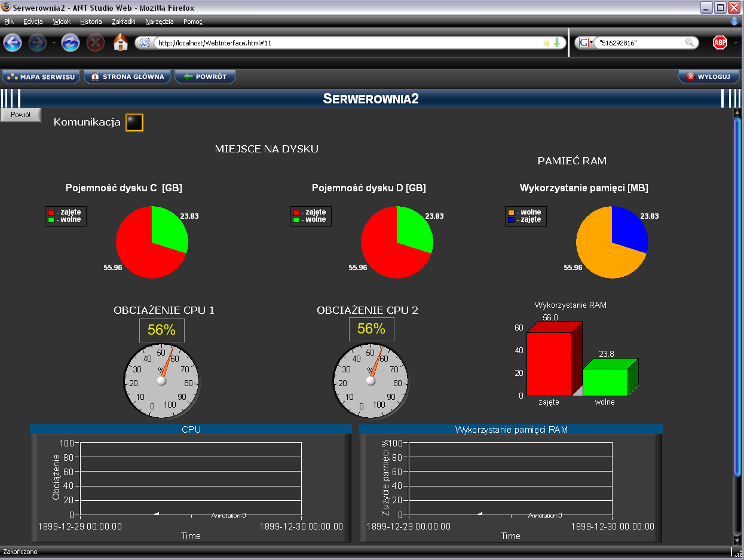
Task: Click the orange wolne swatch in RAM legend
Action: click(x=512, y=213)
